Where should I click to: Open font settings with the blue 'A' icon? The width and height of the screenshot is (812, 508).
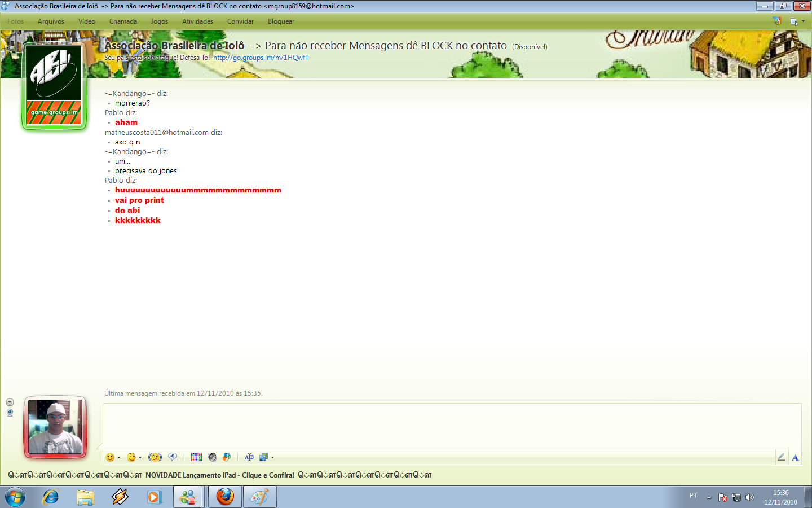point(795,457)
